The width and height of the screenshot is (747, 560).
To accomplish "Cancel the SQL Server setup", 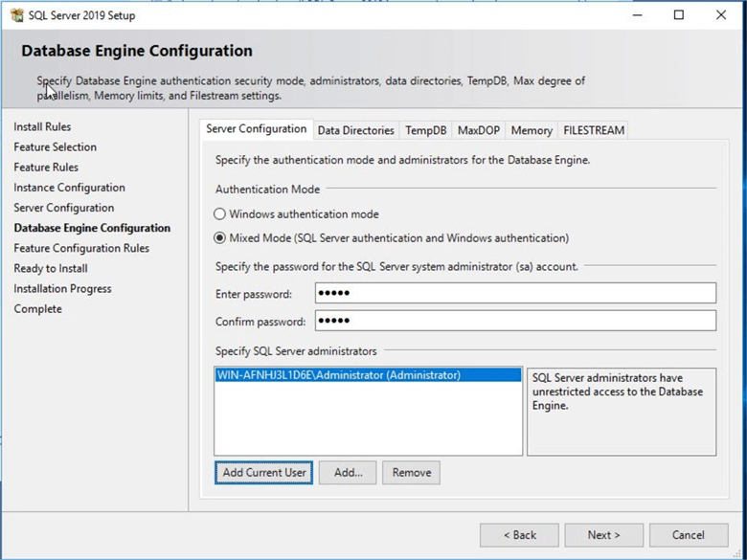I will pyautogui.click(x=688, y=535).
